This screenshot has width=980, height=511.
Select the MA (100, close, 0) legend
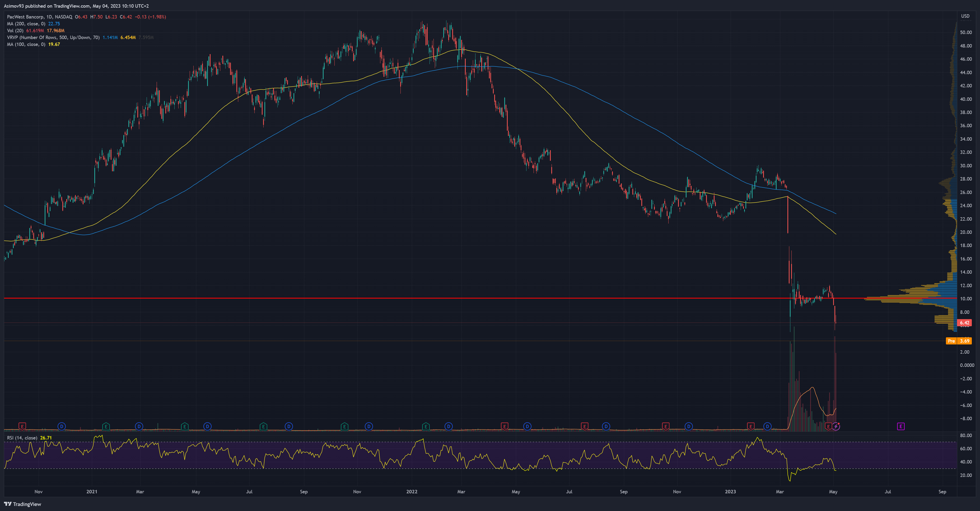(x=26, y=44)
